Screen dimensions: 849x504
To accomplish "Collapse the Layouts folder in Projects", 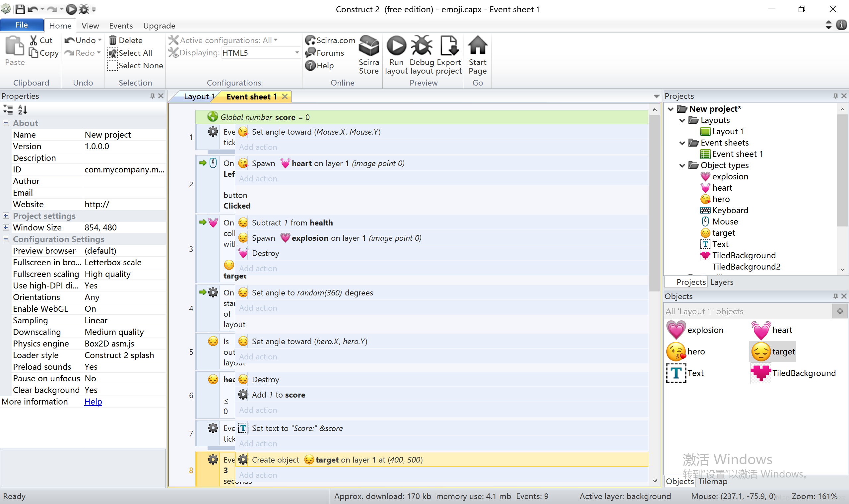I will (682, 120).
